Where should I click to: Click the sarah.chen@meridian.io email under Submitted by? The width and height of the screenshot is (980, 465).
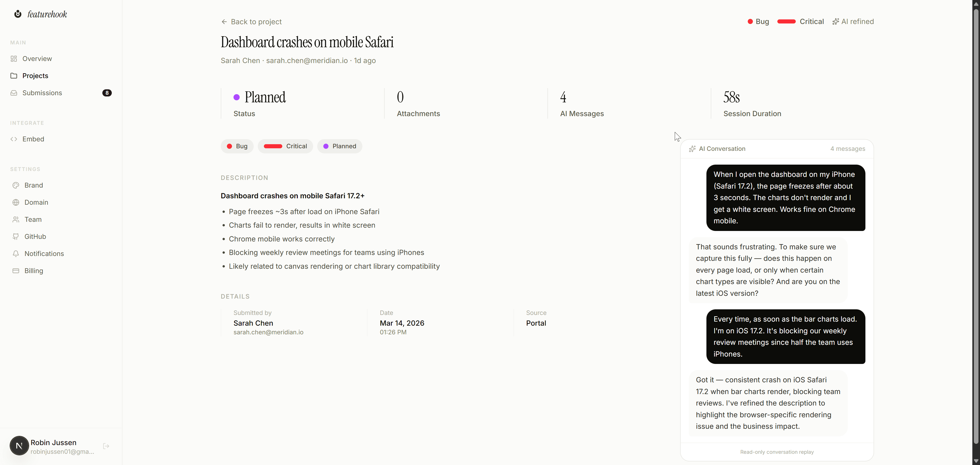point(268,332)
